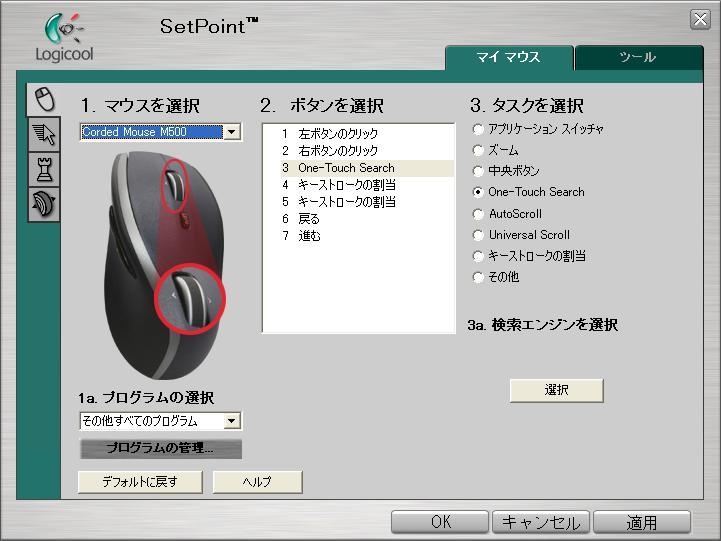Select button row 7 進む
The image size is (721, 541).
point(367,236)
